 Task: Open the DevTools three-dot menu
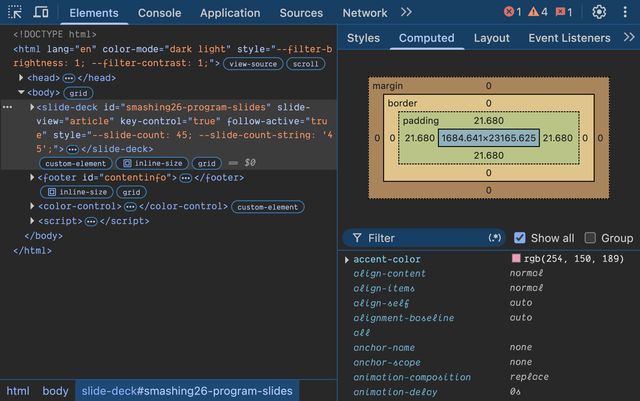pos(625,12)
